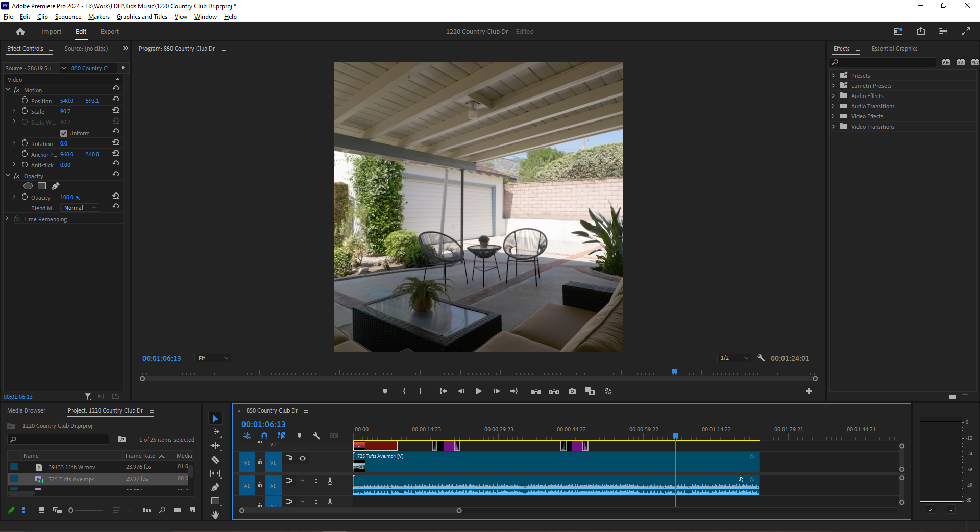The image size is (980, 532).
Task: Click the Lift button
Action: click(x=536, y=391)
